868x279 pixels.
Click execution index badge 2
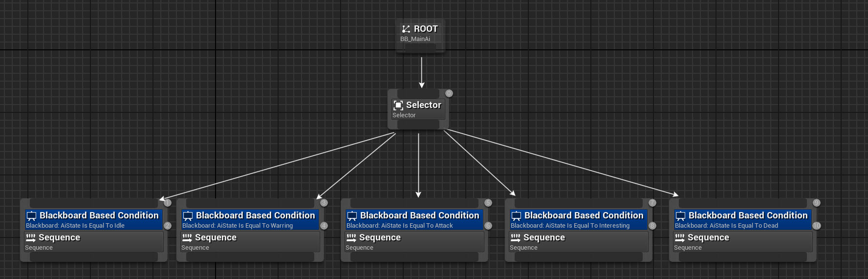(x=168, y=226)
